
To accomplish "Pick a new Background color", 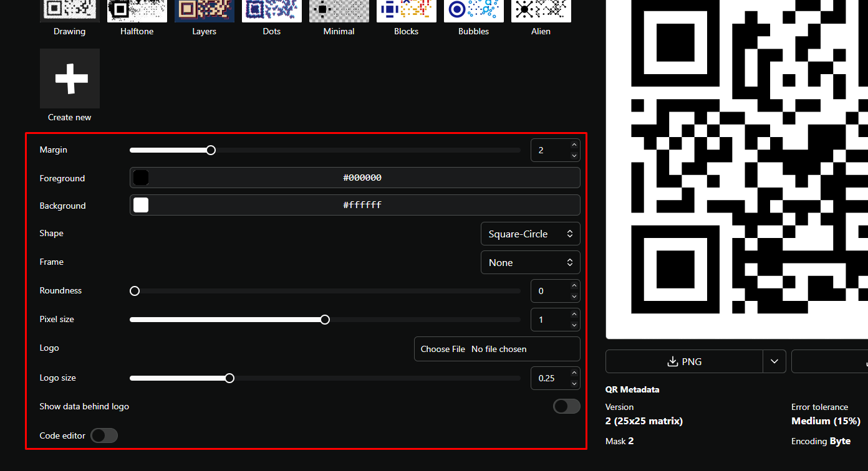I will [140, 204].
